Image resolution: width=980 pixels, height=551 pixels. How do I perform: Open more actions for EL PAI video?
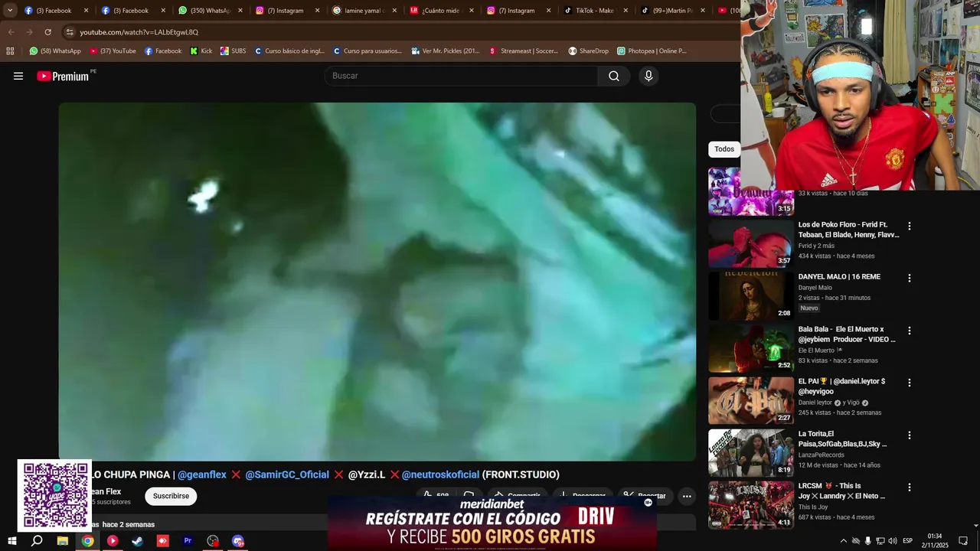pos(910,383)
